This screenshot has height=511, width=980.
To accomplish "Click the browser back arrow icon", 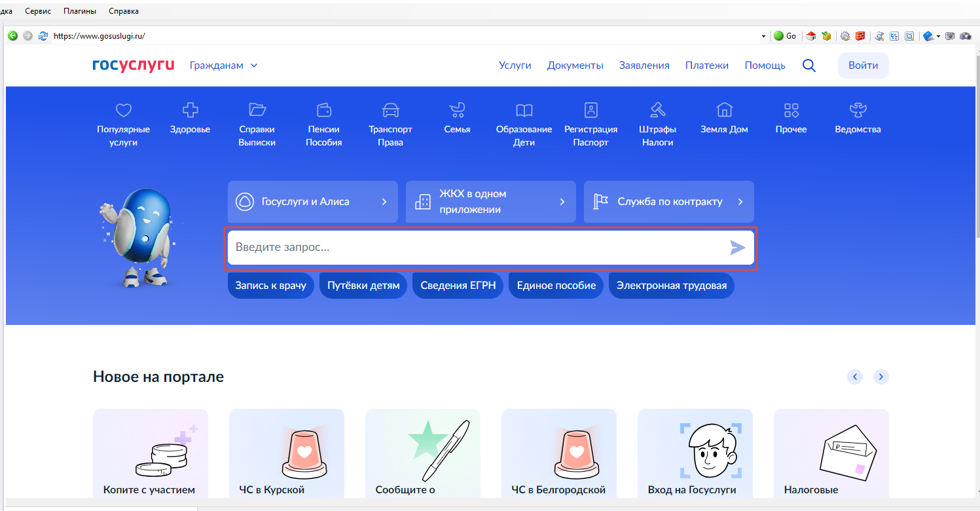I will pos(12,36).
